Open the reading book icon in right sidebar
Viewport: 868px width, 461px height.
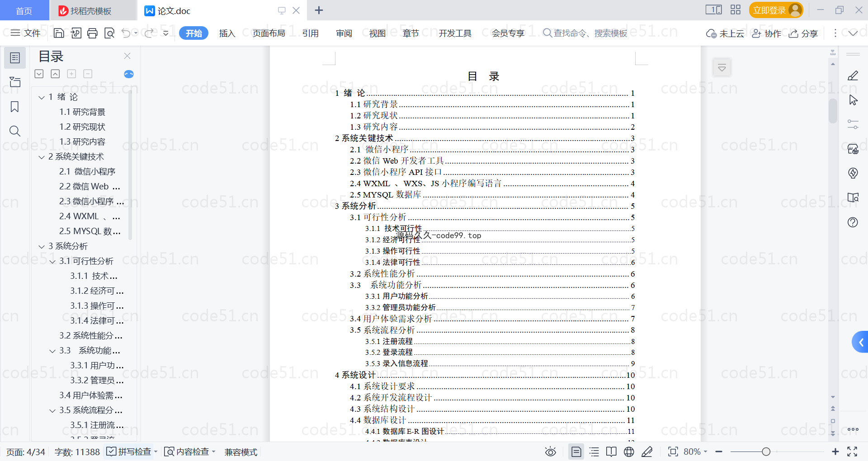click(x=853, y=198)
